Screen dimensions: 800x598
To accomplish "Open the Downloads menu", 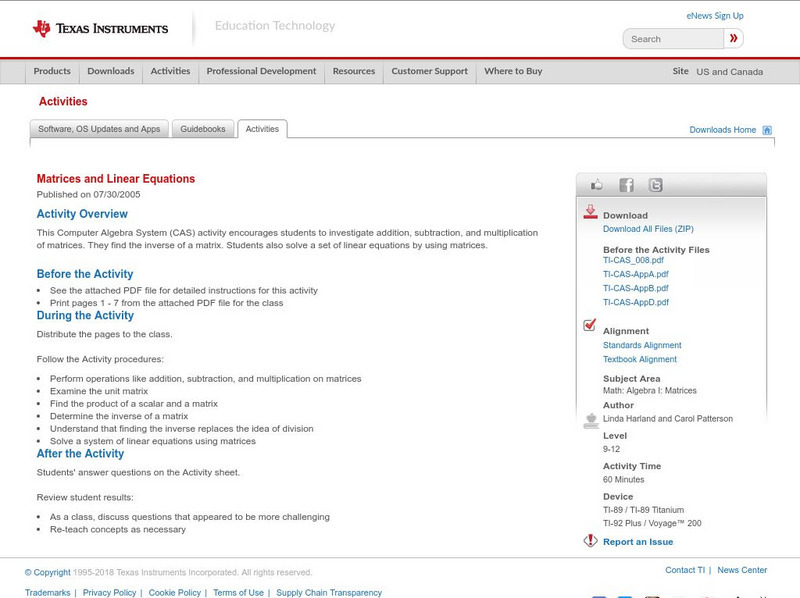I will pyautogui.click(x=111, y=71).
